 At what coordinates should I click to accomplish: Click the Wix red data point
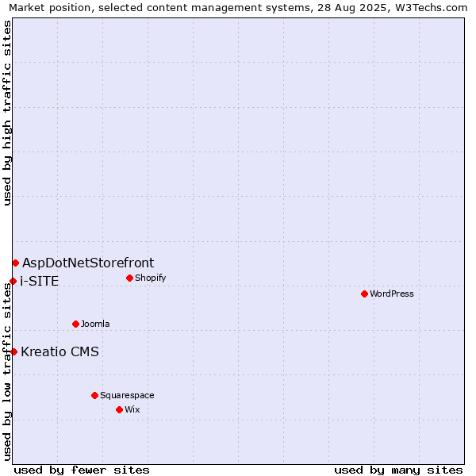(119, 410)
